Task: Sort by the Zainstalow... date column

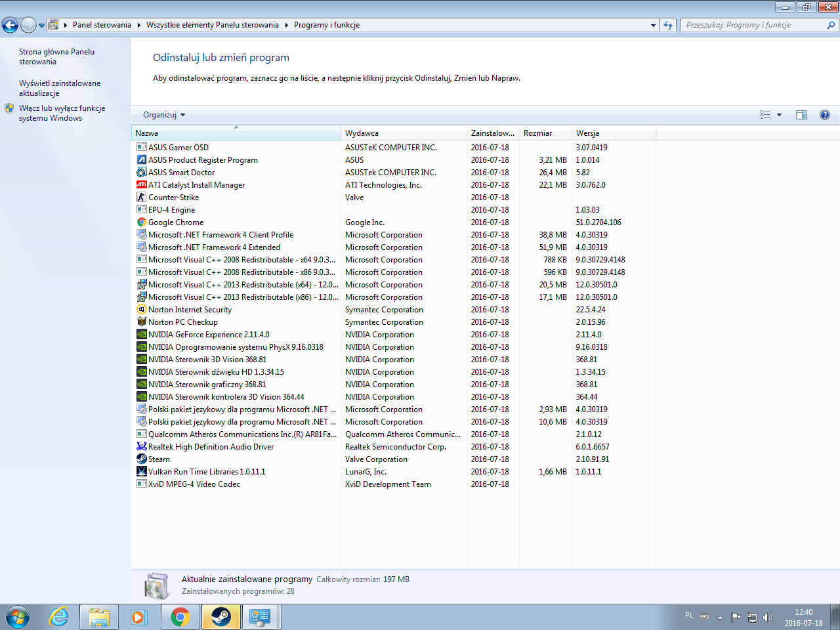Action: click(493, 133)
